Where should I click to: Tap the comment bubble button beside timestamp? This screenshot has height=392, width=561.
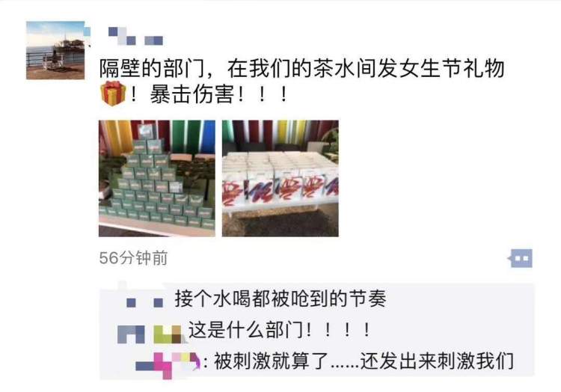point(520,258)
